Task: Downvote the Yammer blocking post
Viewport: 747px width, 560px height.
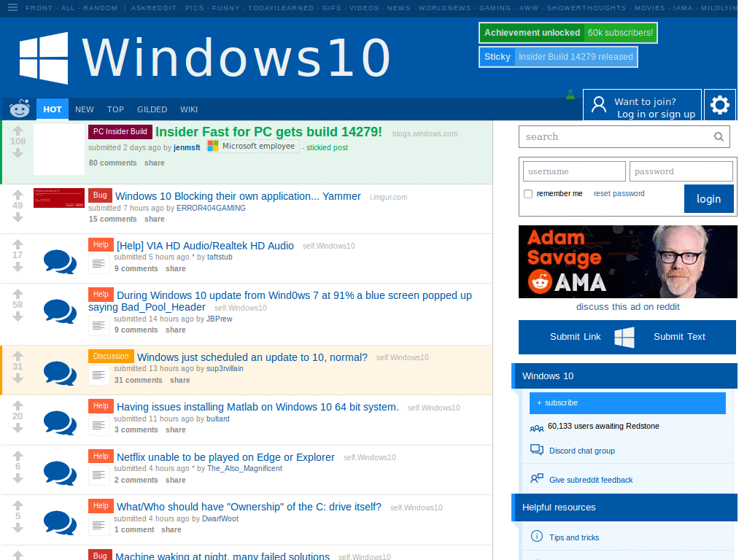Action: tap(18, 217)
